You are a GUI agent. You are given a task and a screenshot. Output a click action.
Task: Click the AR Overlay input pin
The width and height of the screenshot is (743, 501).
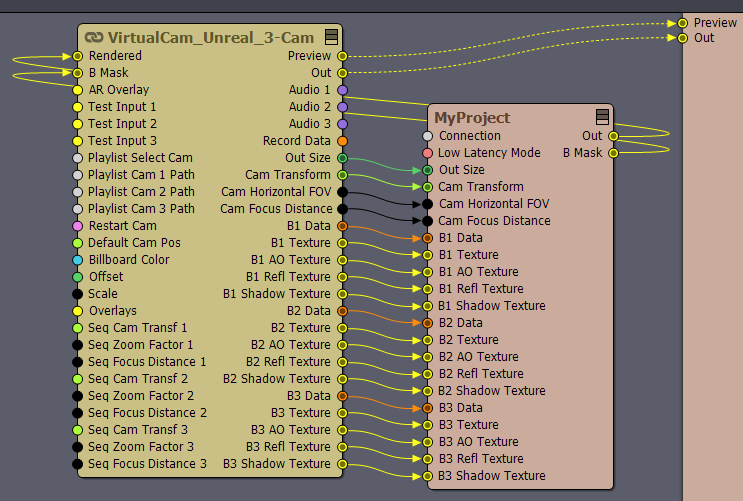(78, 90)
